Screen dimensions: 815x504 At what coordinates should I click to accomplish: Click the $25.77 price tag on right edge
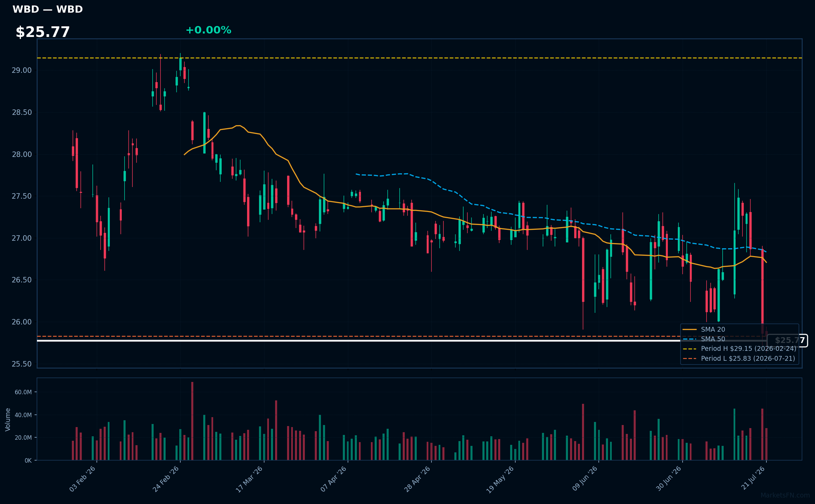click(x=787, y=341)
